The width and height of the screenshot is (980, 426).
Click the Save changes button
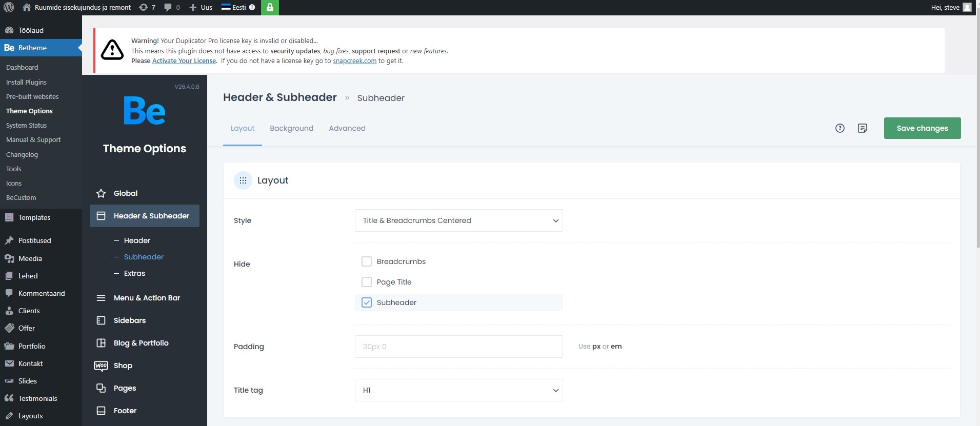[x=922, y=128]
